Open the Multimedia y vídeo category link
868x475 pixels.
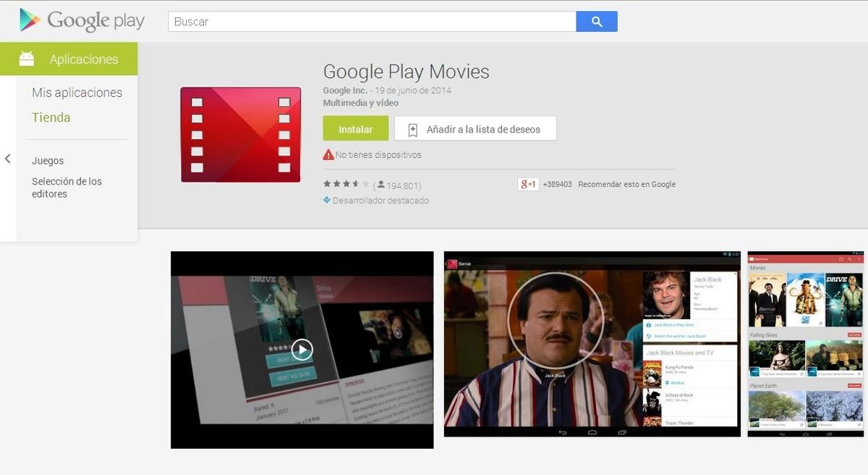[x=360, y=103]
